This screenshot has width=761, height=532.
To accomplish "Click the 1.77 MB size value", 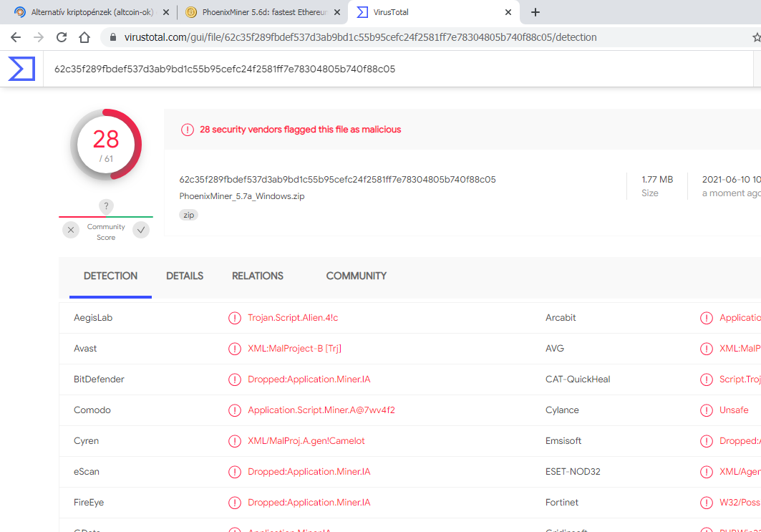I will (x=657, y=180).
